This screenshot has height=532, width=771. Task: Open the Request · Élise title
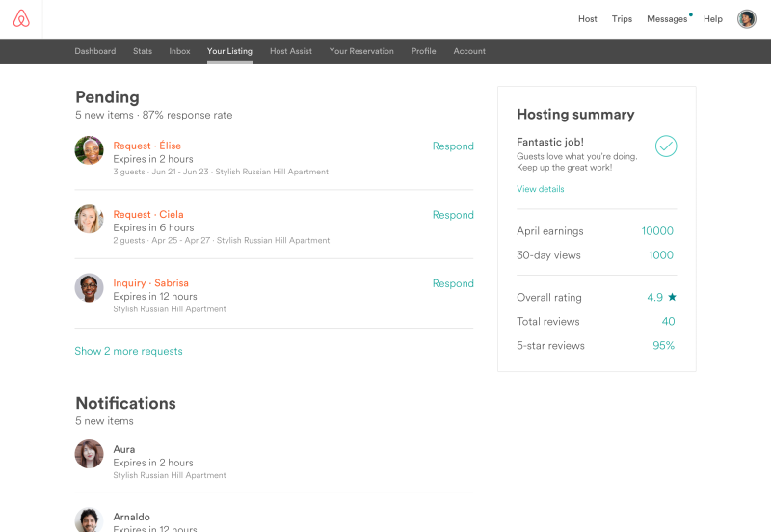click(x=147, y=146)
